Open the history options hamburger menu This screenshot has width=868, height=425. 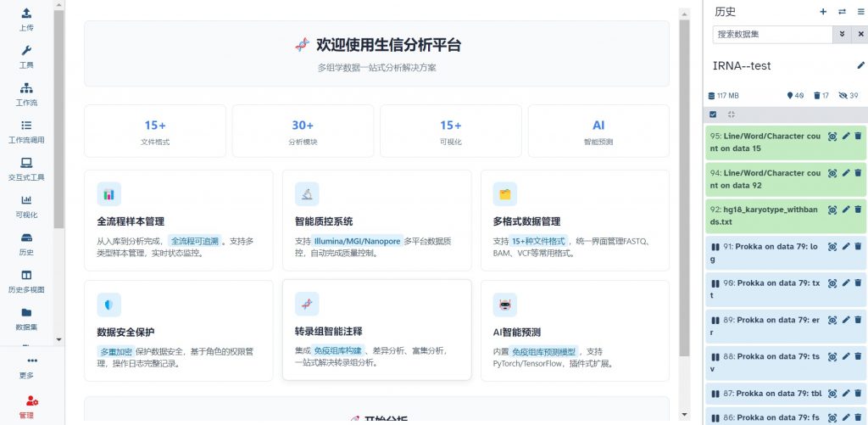point(861,12)
